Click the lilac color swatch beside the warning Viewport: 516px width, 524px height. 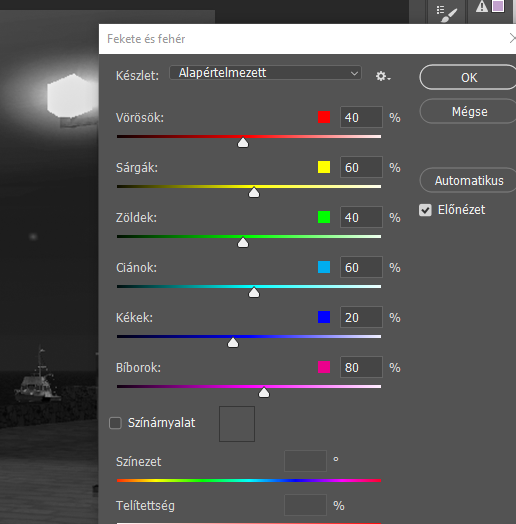tap(498, 6)
